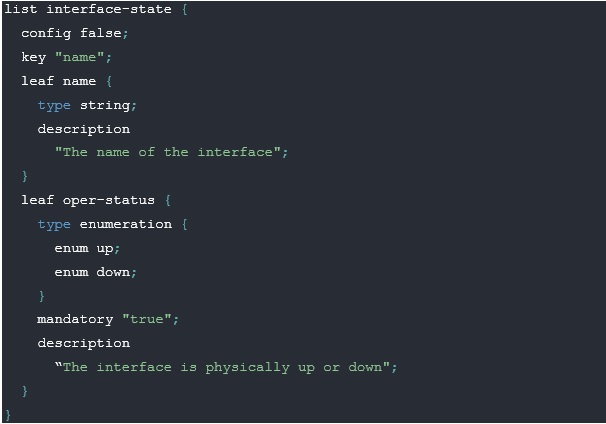Click the opening brace after "enumeration"
This screenshot has width=606, height=424.
185,224
